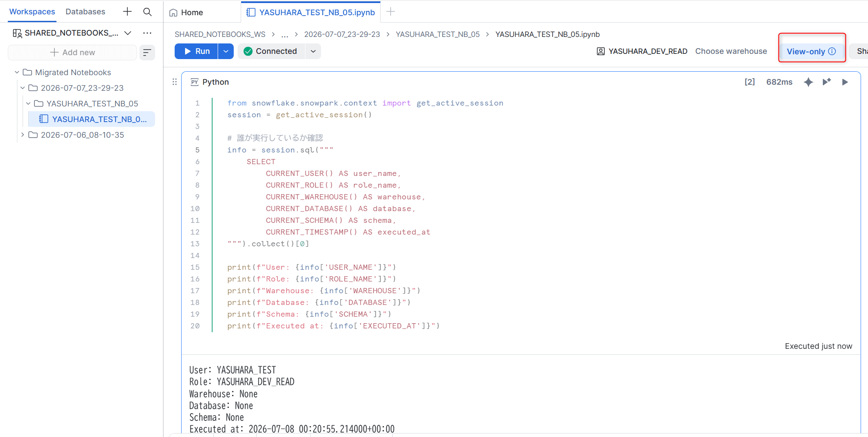Click the Add new button
The height and width of the screenshot is (437, 868).
point(73,53)
